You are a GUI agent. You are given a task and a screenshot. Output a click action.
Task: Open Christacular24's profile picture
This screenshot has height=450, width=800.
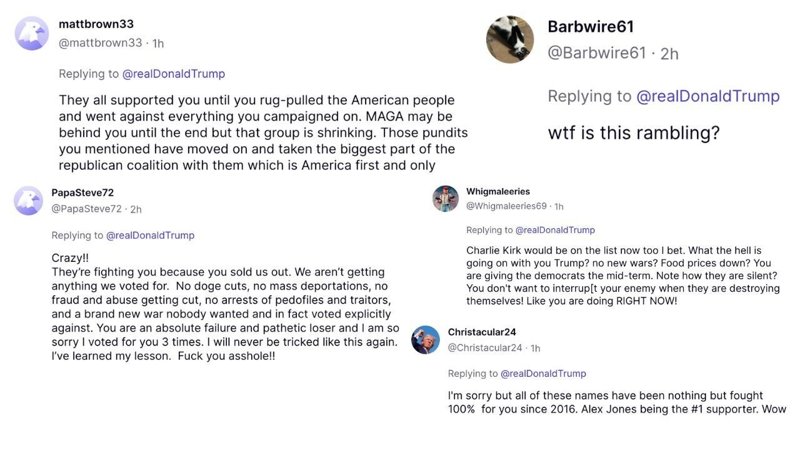click(426, 340)
